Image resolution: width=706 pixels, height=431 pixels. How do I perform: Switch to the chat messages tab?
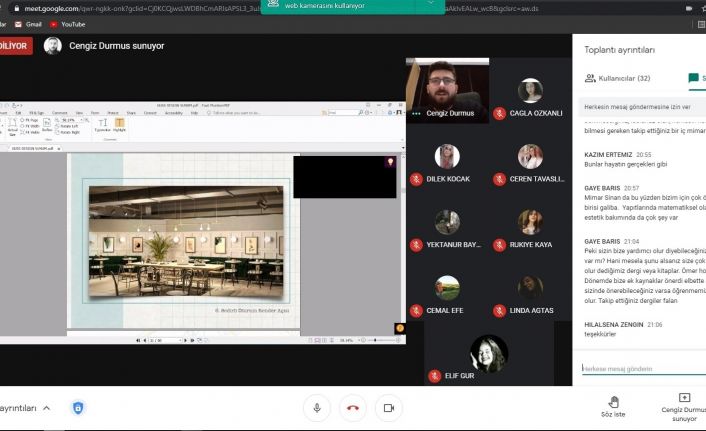[691, 78]
